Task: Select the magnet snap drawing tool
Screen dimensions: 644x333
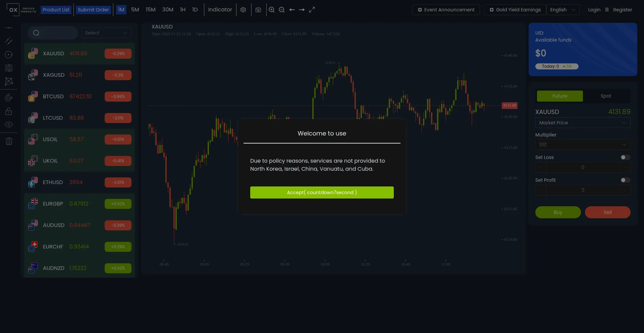Action: [9, 98]
